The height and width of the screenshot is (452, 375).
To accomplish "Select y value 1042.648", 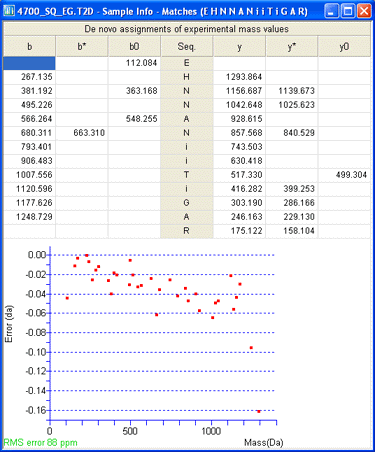I will pyautogui.click(x=244, y=105).
